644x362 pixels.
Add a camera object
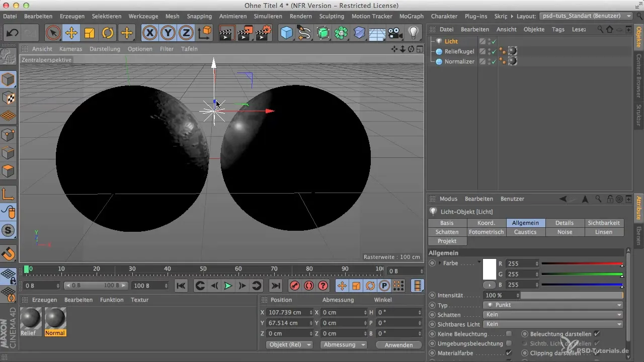tap(395, 33)
